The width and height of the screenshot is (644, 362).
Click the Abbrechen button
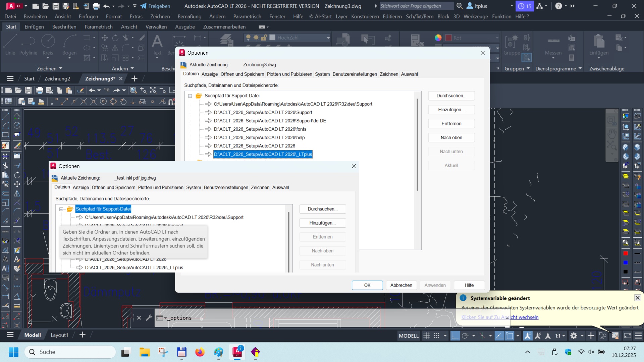(401, 285)
